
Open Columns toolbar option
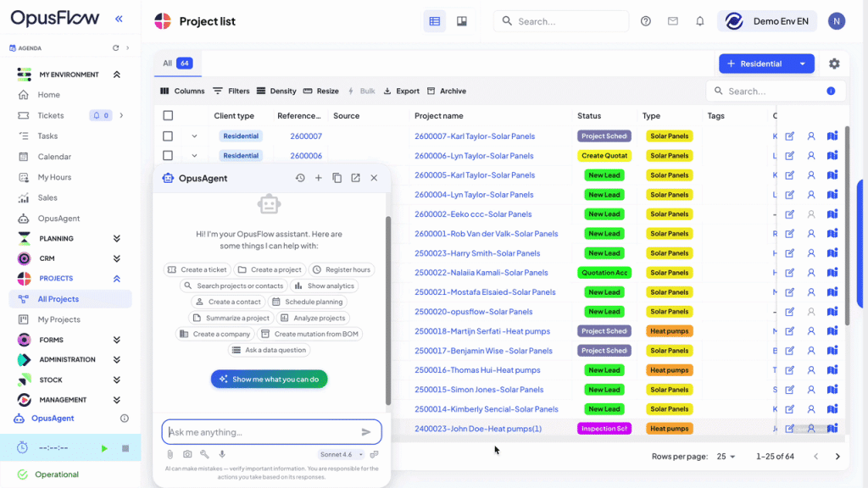click(182, 91)
